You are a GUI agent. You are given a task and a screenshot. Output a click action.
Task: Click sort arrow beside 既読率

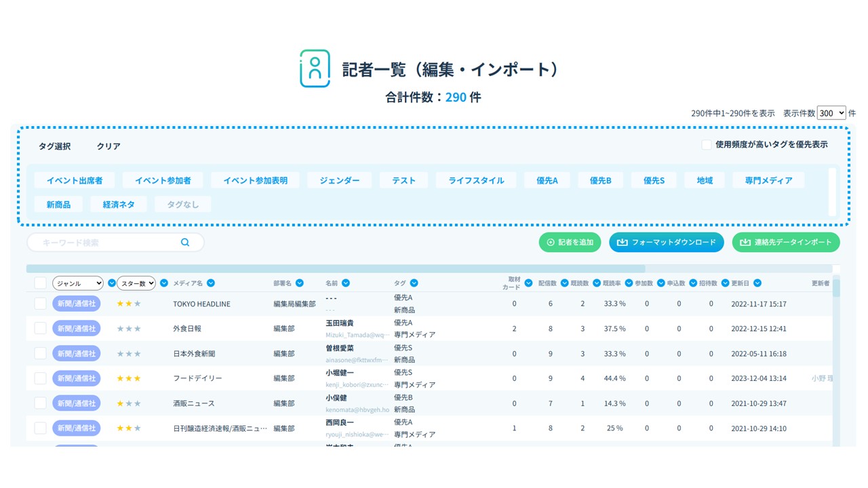[x=629, y=283]
